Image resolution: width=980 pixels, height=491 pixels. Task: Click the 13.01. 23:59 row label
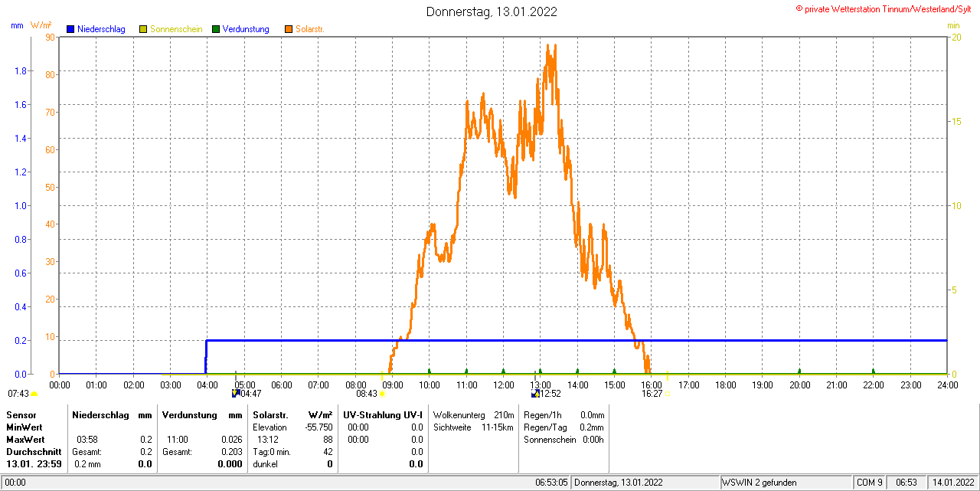pyautogui.click(x=34, y=464)
